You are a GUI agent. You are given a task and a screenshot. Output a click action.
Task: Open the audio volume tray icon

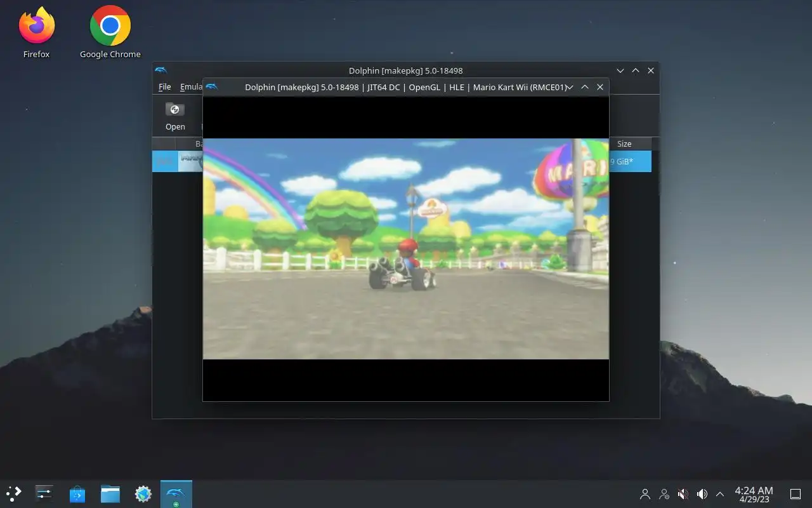pos(702,493)
